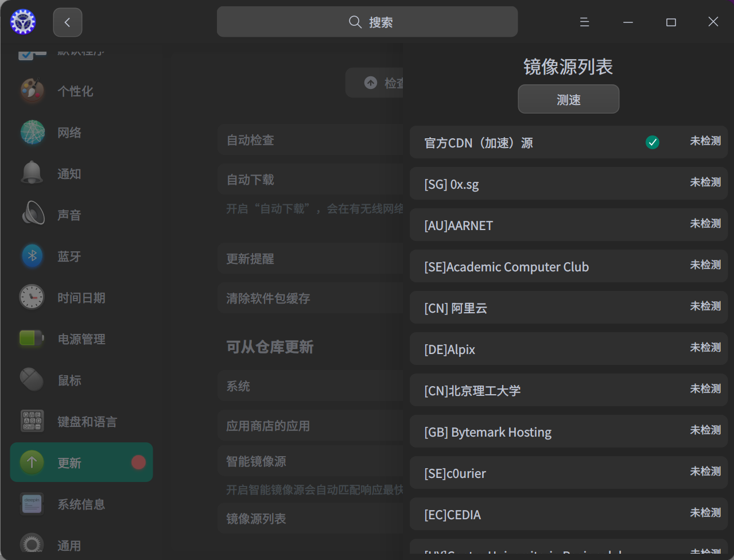Image resolution: width=734 pixels, height=560 pixels.
Task: Open the 蓝牙 settings page
Action: coord(81,256)
